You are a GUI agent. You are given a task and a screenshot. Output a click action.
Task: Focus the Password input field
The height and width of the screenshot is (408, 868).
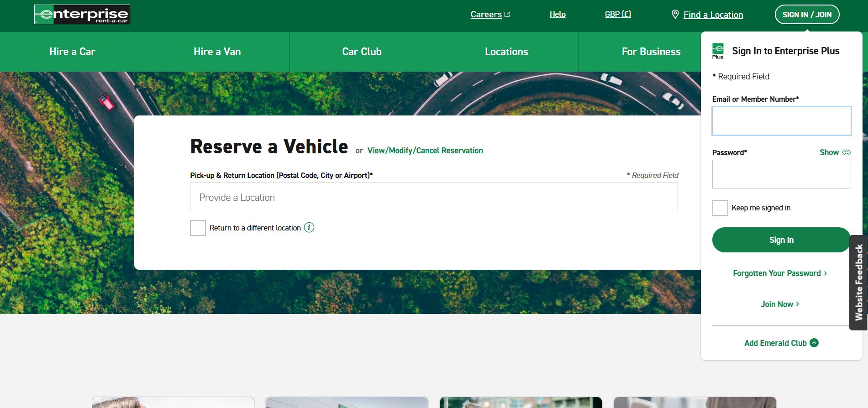tap(781, 174)
